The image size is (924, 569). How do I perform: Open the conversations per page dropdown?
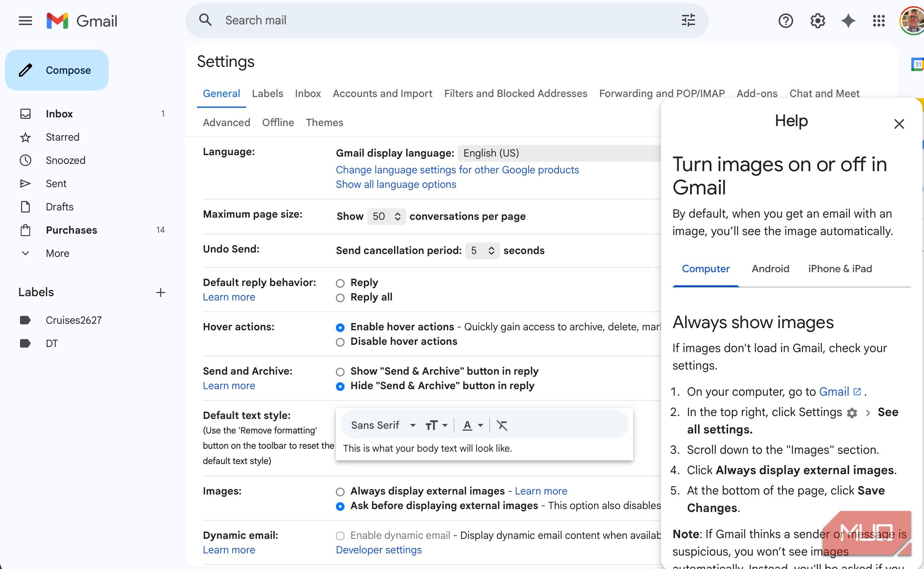coord(386,217)
